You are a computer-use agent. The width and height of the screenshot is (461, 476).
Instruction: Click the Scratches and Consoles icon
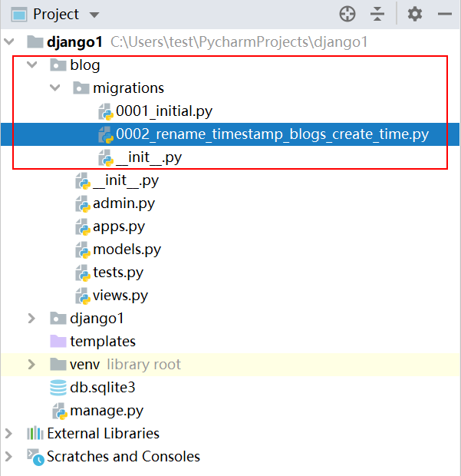click(x=35, y=457)
